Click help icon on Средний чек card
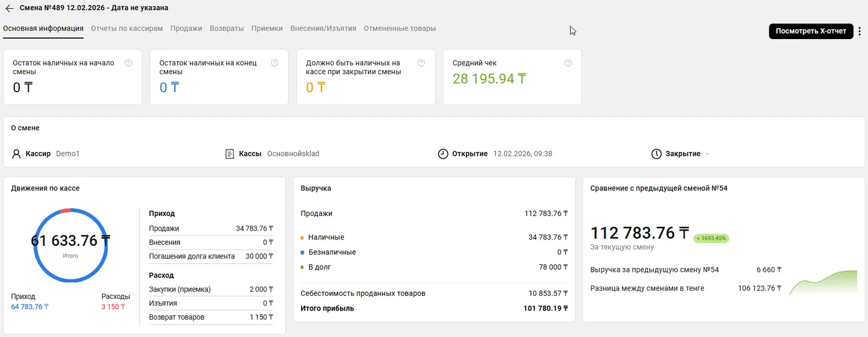The image size is (868, 337). [568, 63]
